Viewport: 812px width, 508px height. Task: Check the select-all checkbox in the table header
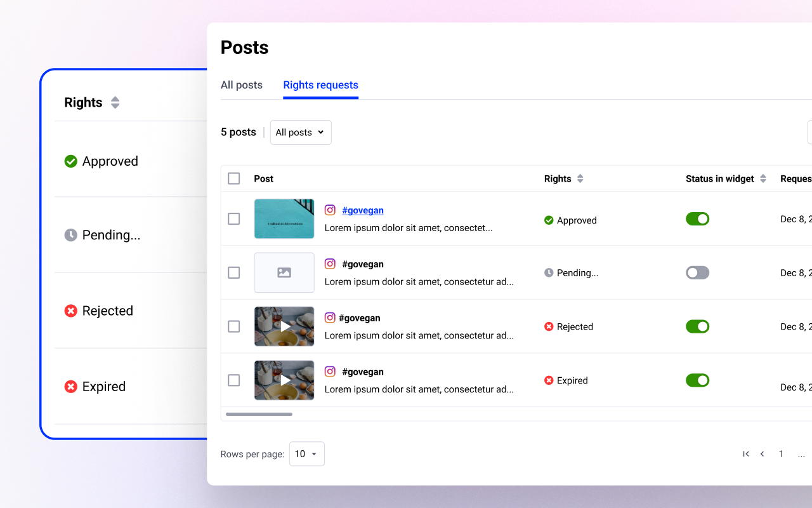pos(233,178)
